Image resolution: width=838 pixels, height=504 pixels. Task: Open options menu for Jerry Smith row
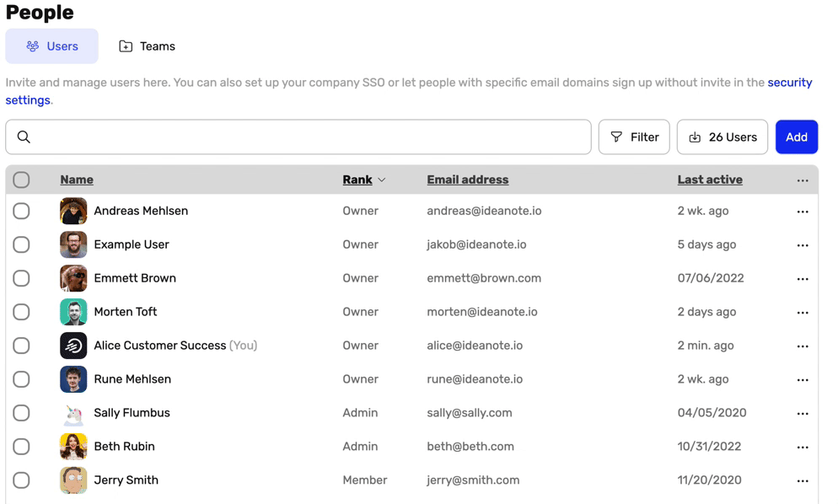pos(803,481)
